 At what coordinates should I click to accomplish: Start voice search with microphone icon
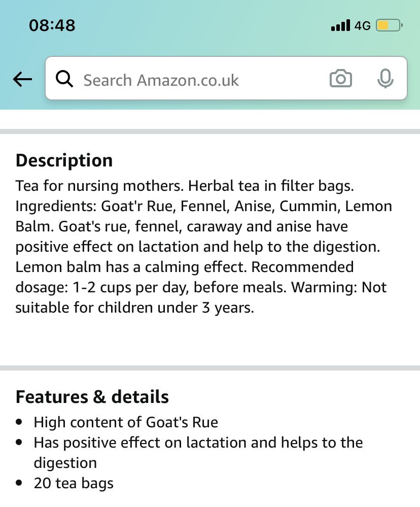tap(386, 79)
